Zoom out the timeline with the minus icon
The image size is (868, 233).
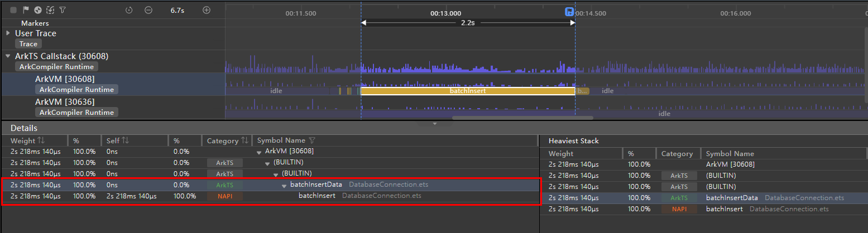148,10
